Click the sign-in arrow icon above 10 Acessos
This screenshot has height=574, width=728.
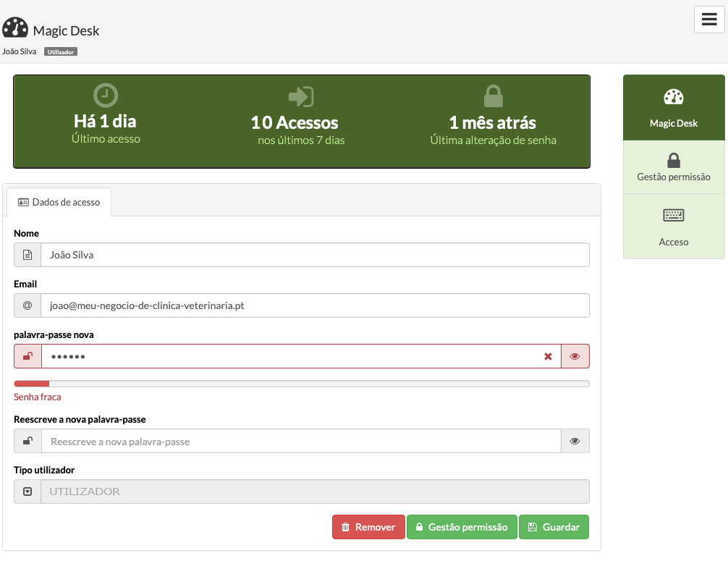[301, 96]
